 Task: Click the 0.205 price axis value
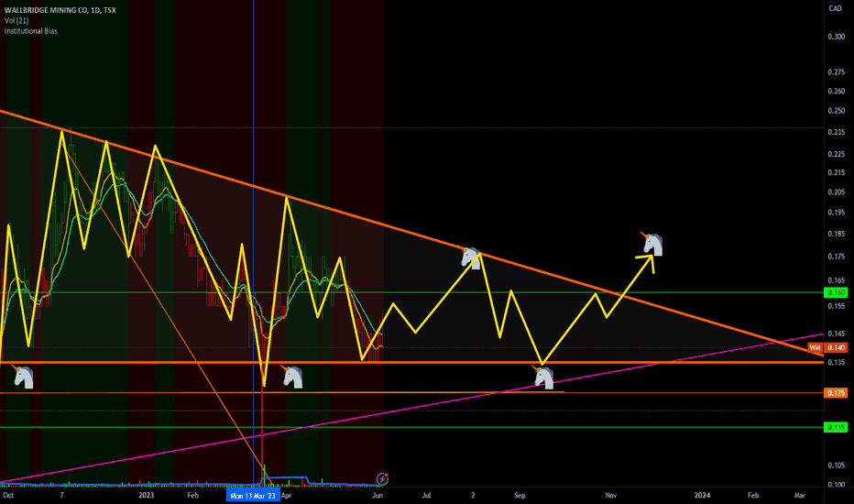click(836, 192)
